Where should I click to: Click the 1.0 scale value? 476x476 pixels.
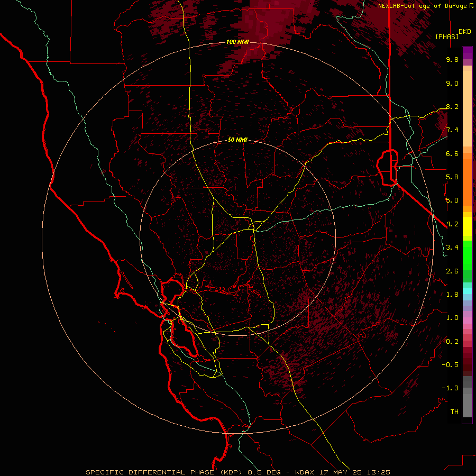click(452, 318)
